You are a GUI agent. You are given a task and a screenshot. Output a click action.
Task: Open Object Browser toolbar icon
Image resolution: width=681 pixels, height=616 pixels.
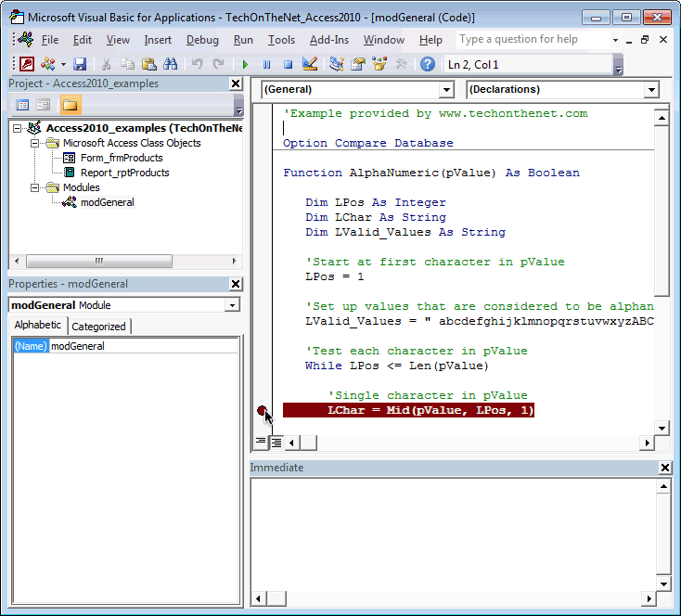click(379, 64)
